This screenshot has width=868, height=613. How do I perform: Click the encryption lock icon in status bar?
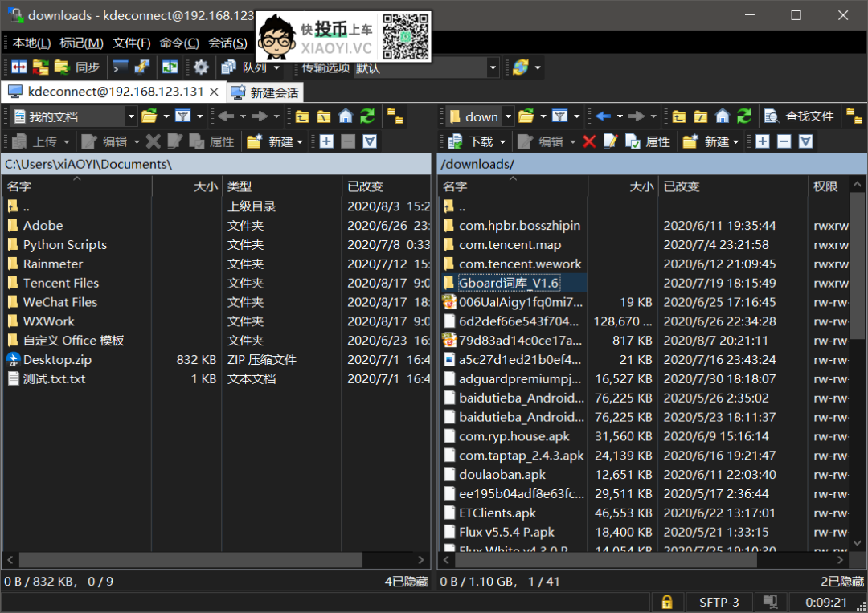(x=667, y=602)
